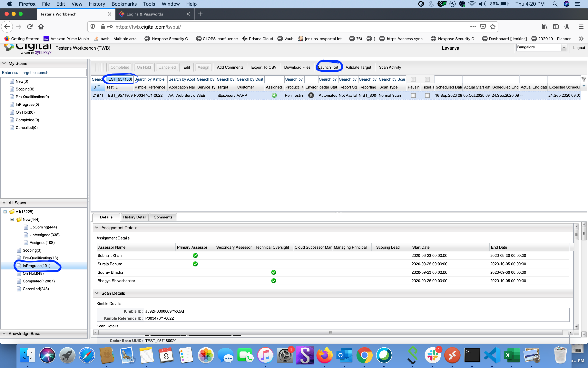Click the Edit toolbar button
Screen dimensions: 588x368
187,68
